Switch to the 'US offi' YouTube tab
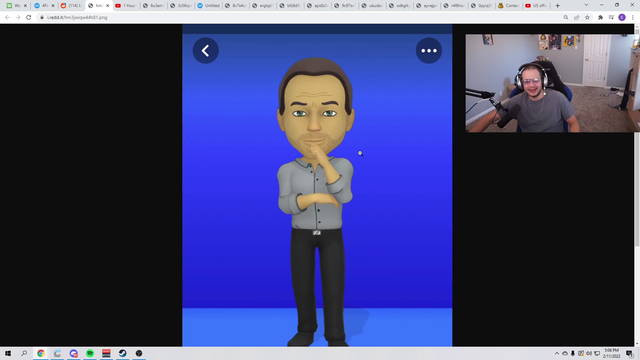Screen dimensions: 640x360 (536, 6)
